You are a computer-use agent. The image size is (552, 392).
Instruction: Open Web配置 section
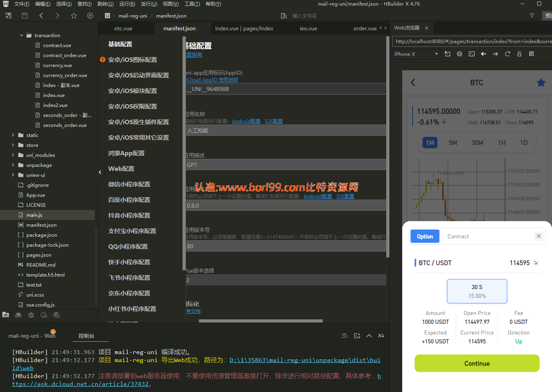click(x=121, y=169)
